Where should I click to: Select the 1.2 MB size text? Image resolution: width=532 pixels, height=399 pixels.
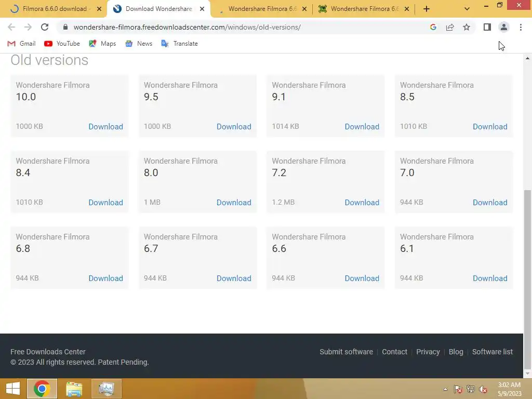pos(283,202)
